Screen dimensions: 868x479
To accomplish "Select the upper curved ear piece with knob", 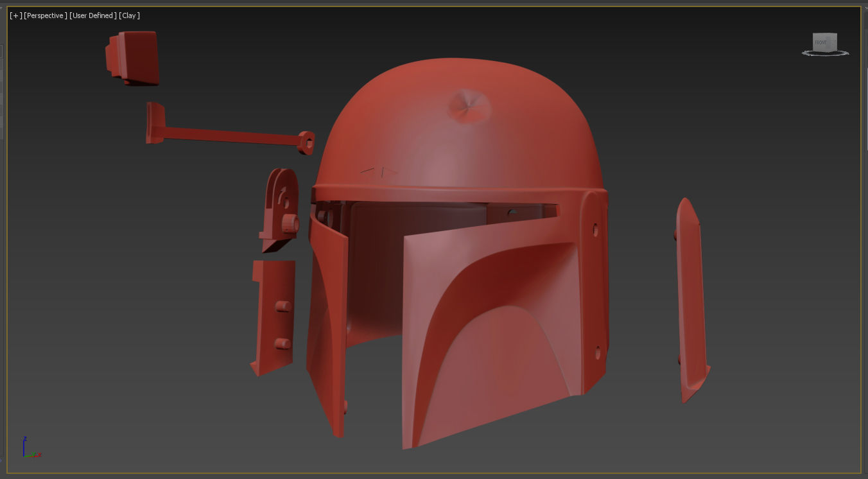I will coord(281,209).
